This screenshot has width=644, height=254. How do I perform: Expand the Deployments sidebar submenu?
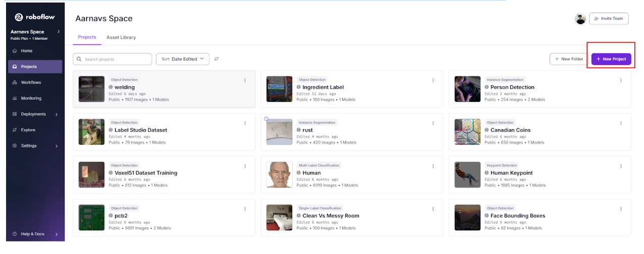pyautogui.click(x=56, y=114)
